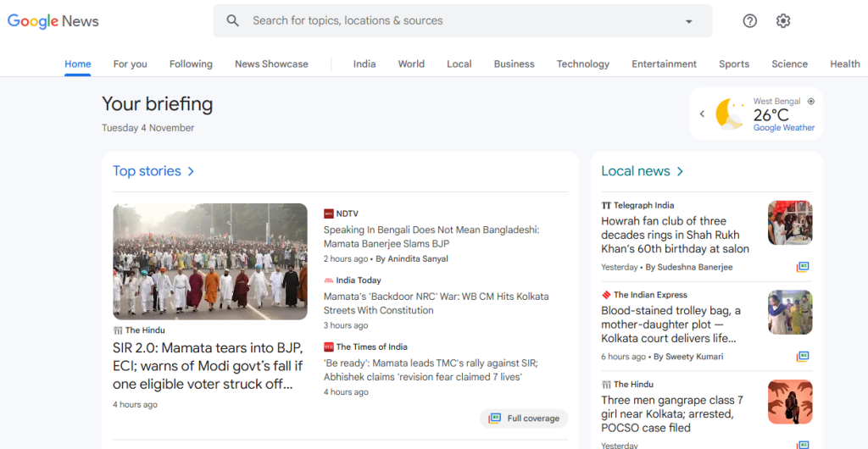The image size is (868, 449).
Task: Click the moon weather icon
Action: click(x=730, y=114)
